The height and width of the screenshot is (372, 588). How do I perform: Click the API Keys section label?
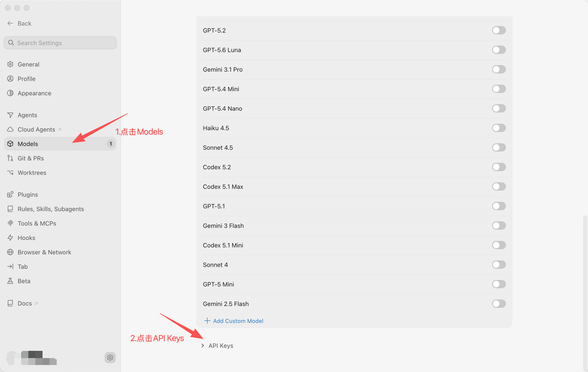click(221, 346)
